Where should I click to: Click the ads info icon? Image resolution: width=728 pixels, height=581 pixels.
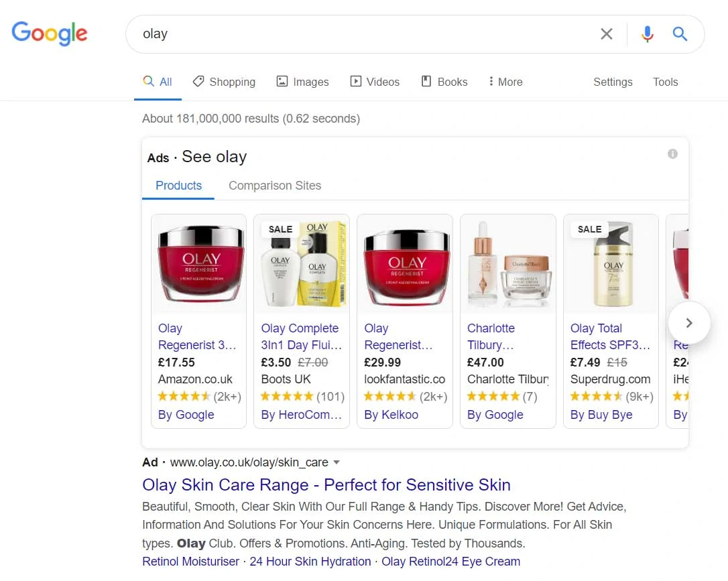[672, 154]
